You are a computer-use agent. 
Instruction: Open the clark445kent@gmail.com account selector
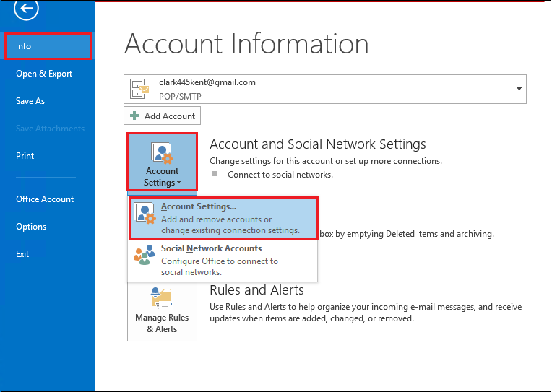(x=325, y=89)
